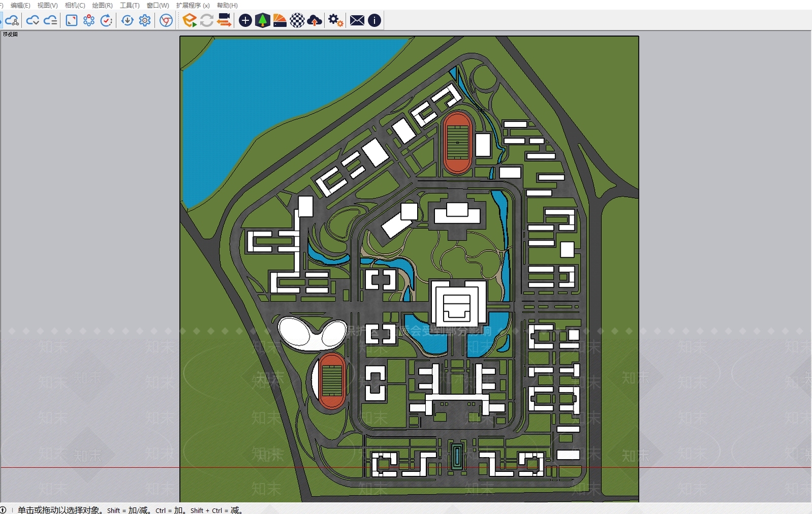
Task: Open the 窗口(W) menu
Action: pyautogui.click(x=157, y=5)
